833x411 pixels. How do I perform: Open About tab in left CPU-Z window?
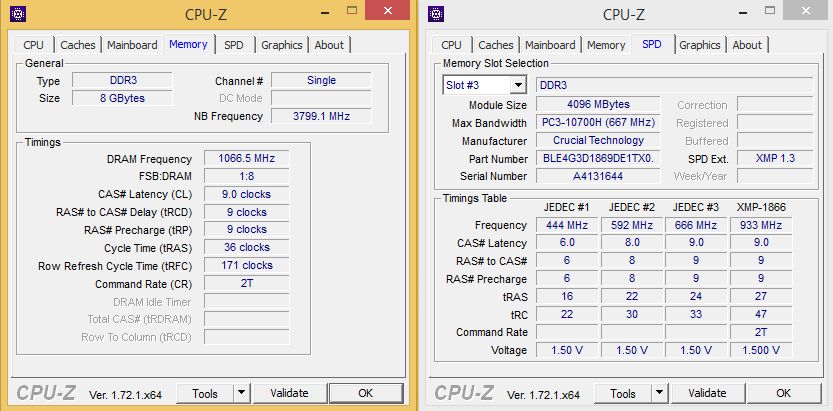(x=329, y=45)
